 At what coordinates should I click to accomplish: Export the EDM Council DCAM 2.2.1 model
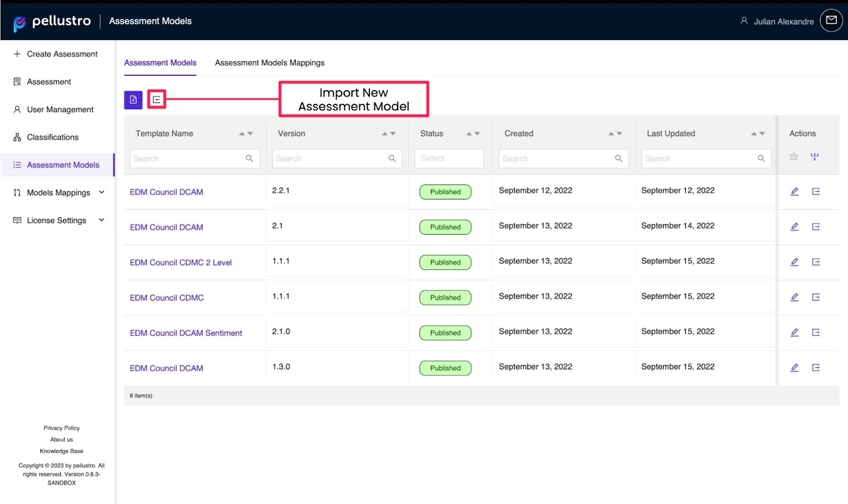tap(816, 191)
